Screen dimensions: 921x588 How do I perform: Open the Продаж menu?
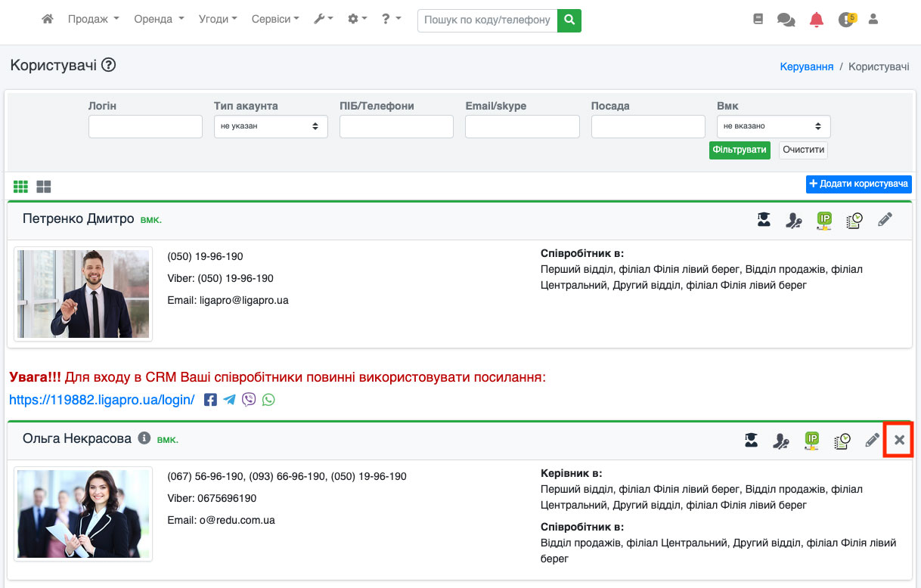point(93,19)
